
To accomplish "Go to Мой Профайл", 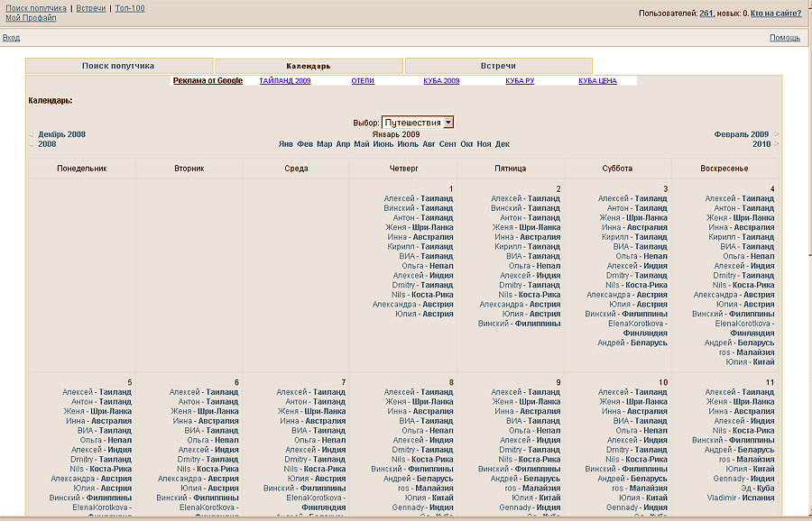I will coord(31,18).
